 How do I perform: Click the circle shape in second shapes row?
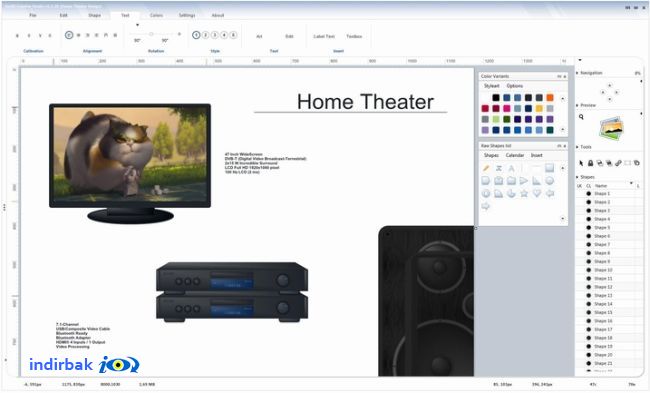(x=550, y=181)
